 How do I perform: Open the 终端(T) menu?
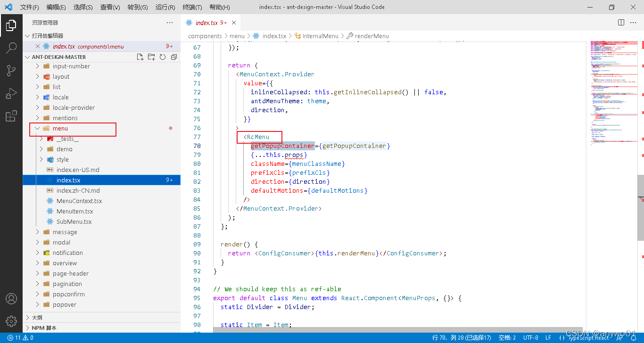tap(192, 7)
